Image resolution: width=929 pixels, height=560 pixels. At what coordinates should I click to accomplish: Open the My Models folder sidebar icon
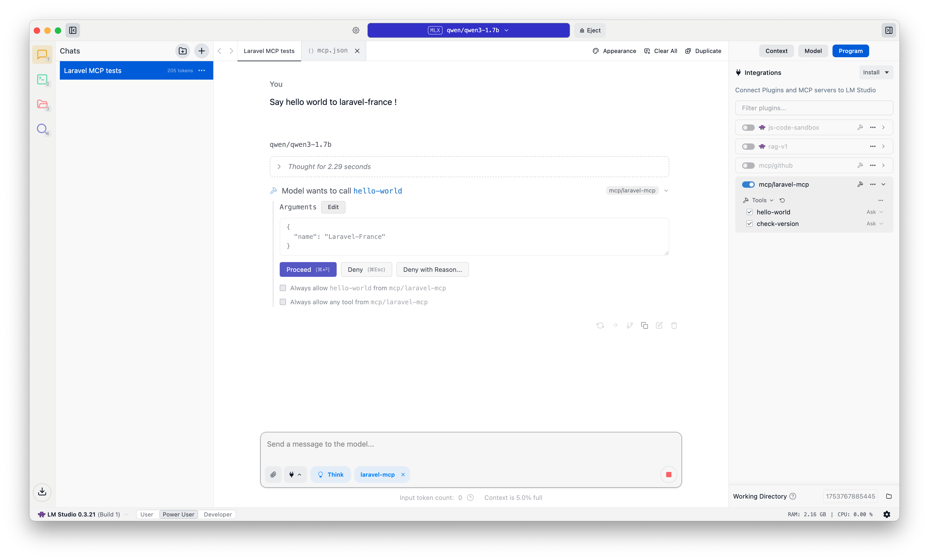(x=42, y=104)
